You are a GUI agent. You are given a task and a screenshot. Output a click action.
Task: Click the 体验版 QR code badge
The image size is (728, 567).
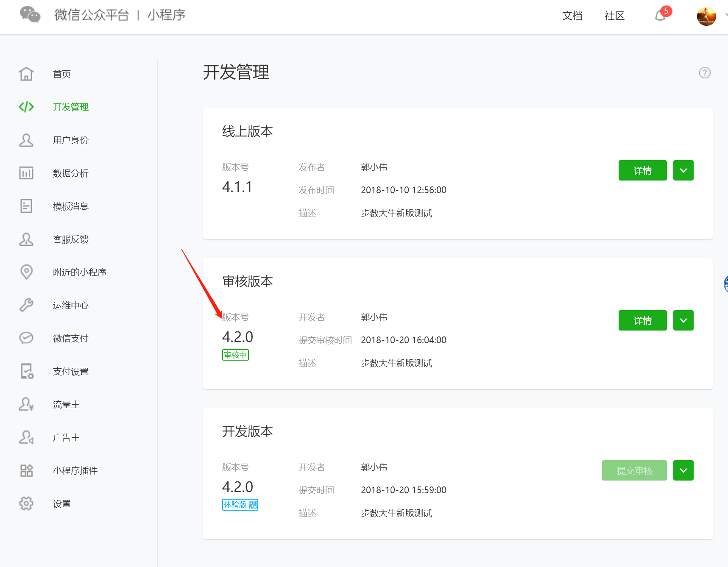pos(240,505)
